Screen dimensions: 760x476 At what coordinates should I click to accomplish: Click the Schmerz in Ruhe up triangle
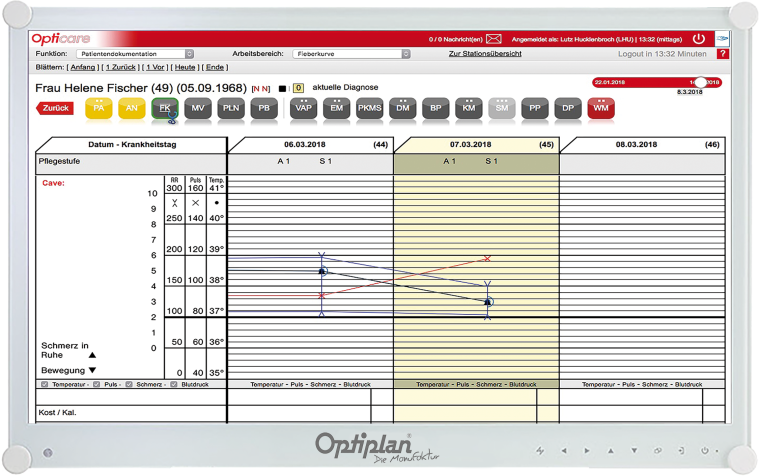pos(92,355)
